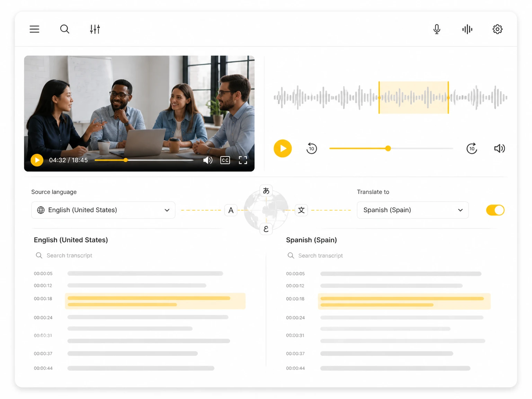532x399 pixels.
Task: Click the 00:00:37 timestamp in the Spanish transcript
Action: [x=295, y=354]
